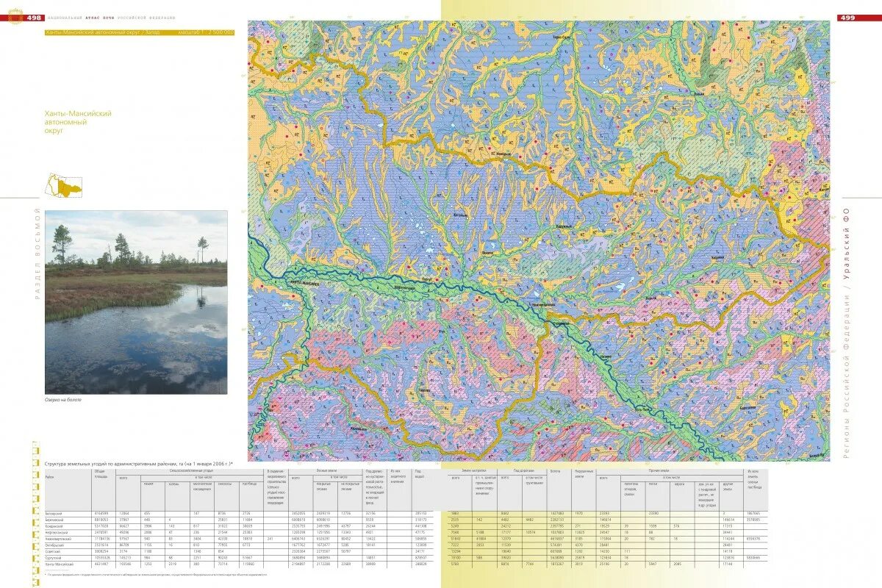
Task: Click the large soil map
Action: [x=539, y=240]
